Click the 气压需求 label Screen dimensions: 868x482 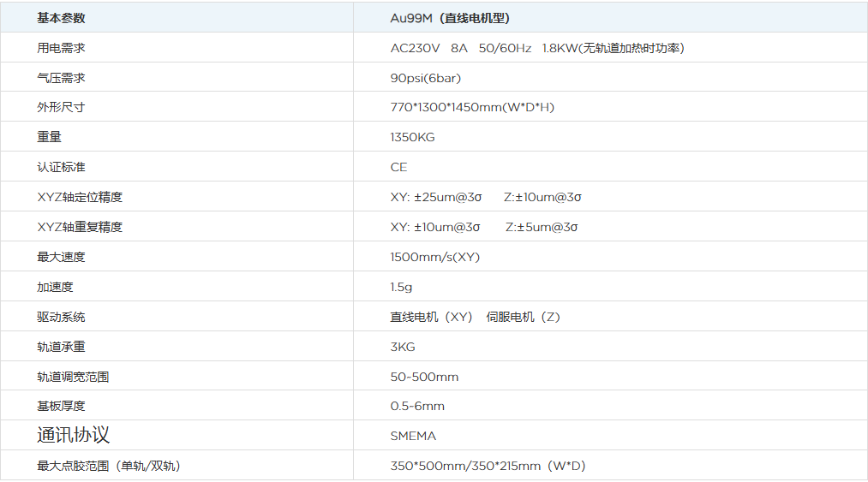(61, 78)
